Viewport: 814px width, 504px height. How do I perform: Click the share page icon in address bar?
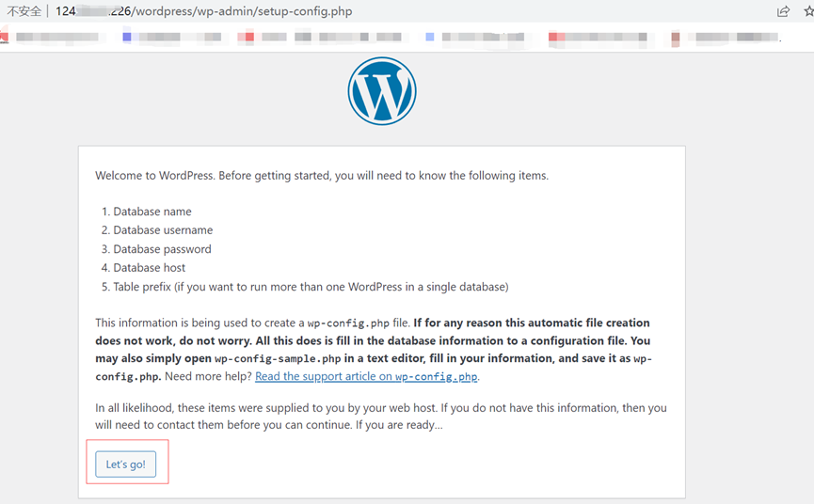click(x=783, y=11)
